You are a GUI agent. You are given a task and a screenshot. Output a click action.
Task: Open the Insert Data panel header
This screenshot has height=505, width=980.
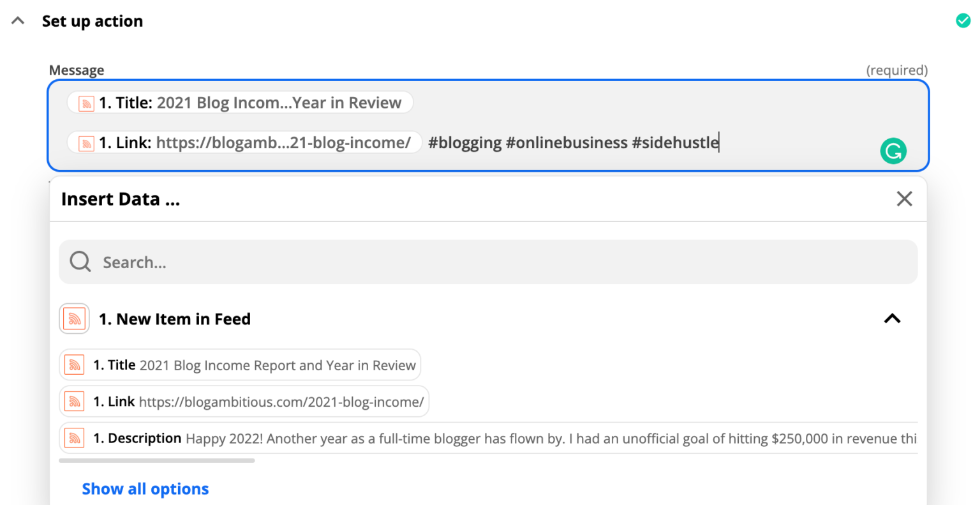click(x=121, y=199)
